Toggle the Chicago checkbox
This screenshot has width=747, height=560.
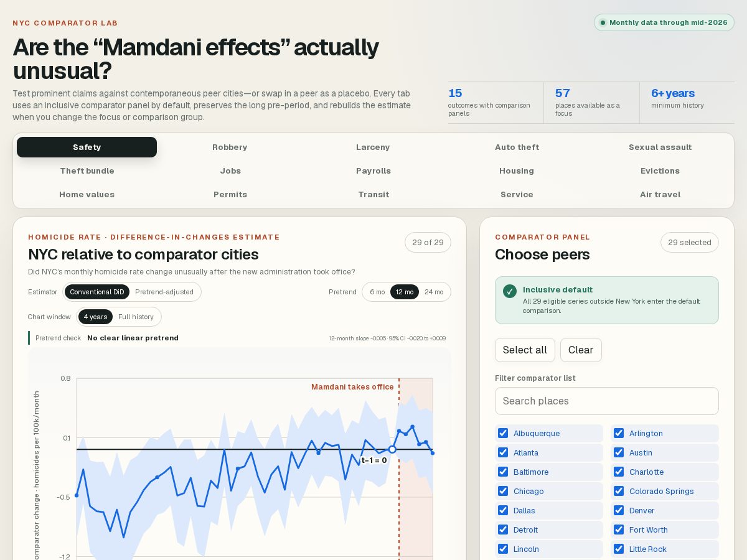503,492
